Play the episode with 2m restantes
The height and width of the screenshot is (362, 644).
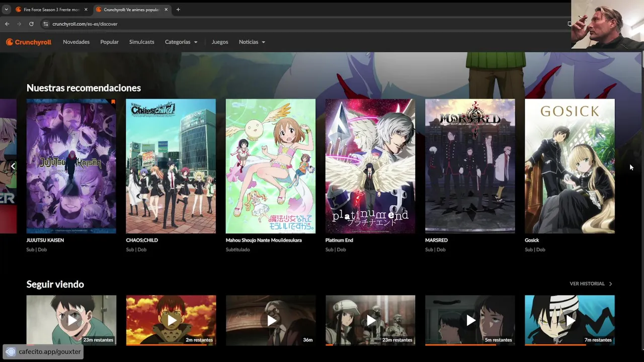tap(171, 320)
